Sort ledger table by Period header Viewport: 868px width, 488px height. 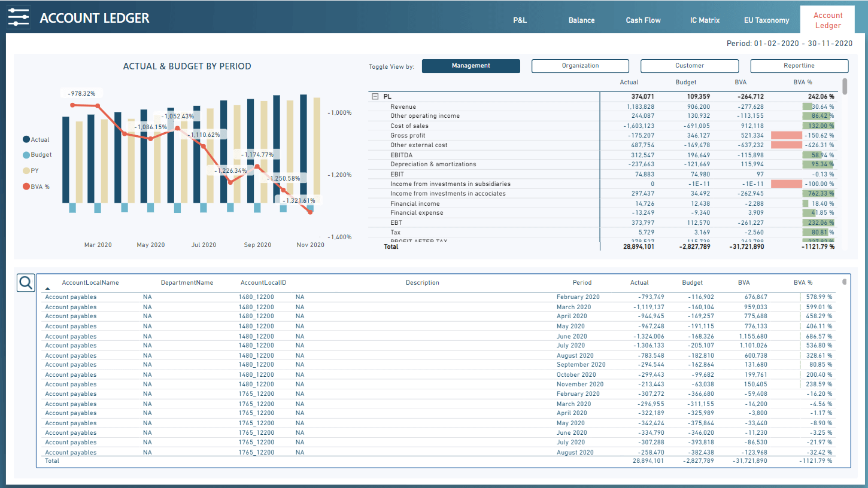click(581, 282)
